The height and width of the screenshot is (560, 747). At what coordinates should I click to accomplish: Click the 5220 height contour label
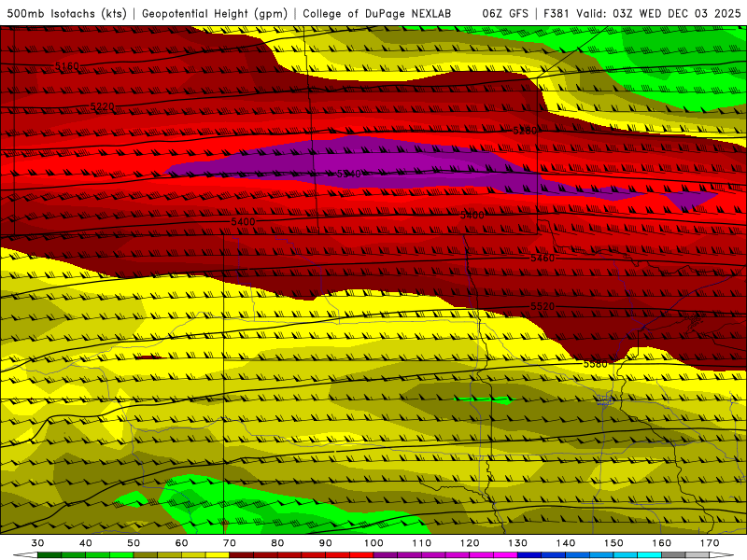pos(103,106)
